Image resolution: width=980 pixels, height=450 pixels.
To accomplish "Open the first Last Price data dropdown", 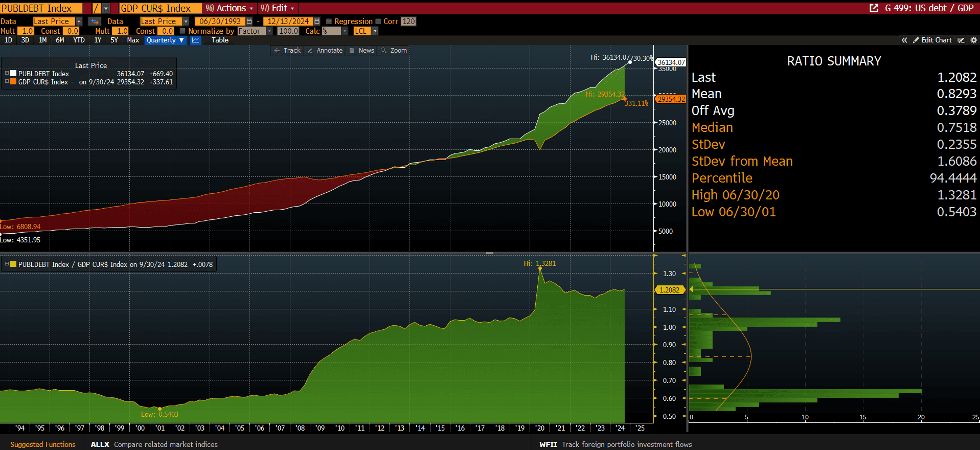I will (79, 21).
